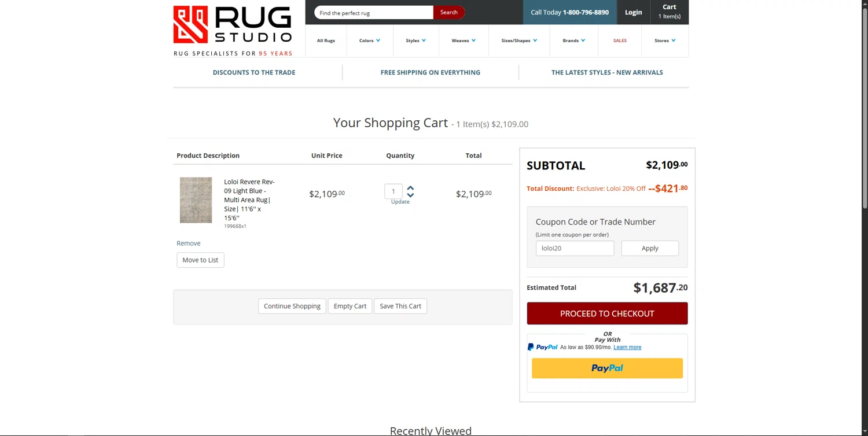Increase quantity with the up arrow
The width and height of the screenshot is (868, 436).
pyautogui.click(x=410, y=188)
